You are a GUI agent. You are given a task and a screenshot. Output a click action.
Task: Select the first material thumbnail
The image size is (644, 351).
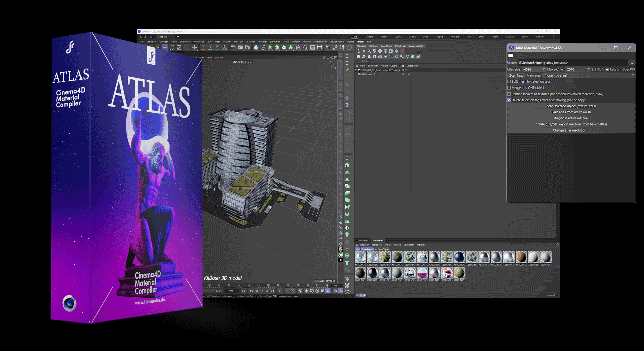click(x=360, y=257)
